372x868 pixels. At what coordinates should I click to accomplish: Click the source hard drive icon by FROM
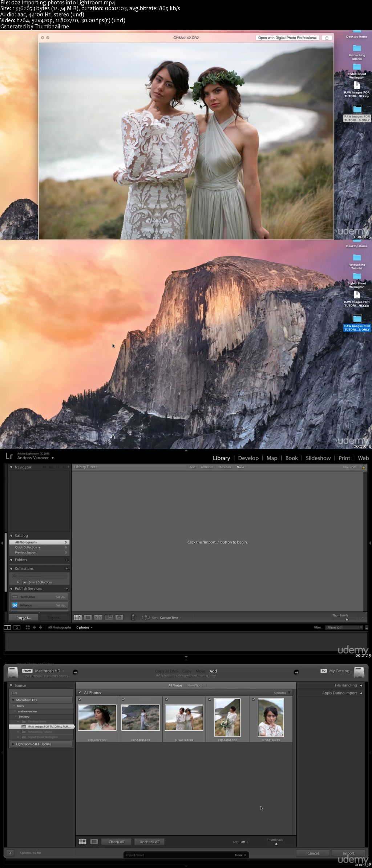(13, 672)
